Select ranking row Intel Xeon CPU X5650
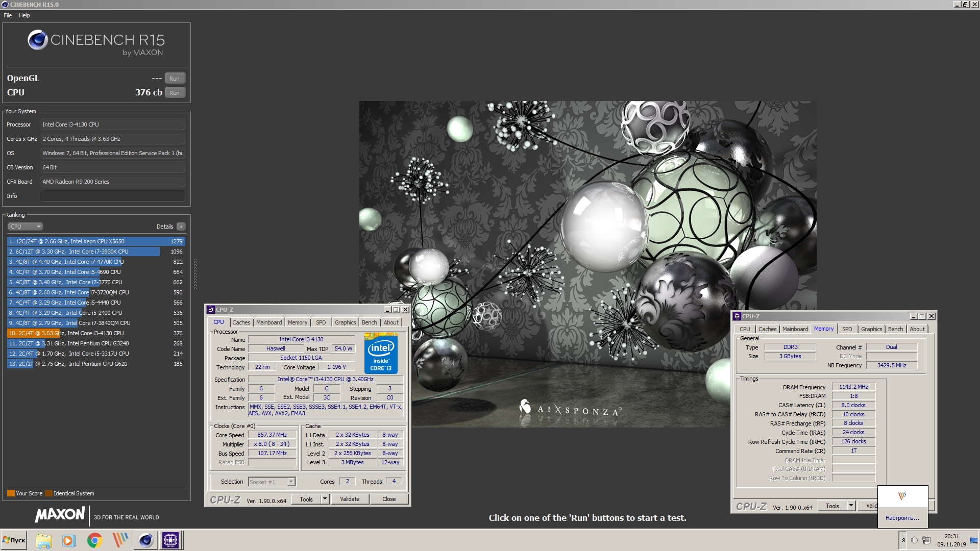980x551 pixels. tap(96, 241)
